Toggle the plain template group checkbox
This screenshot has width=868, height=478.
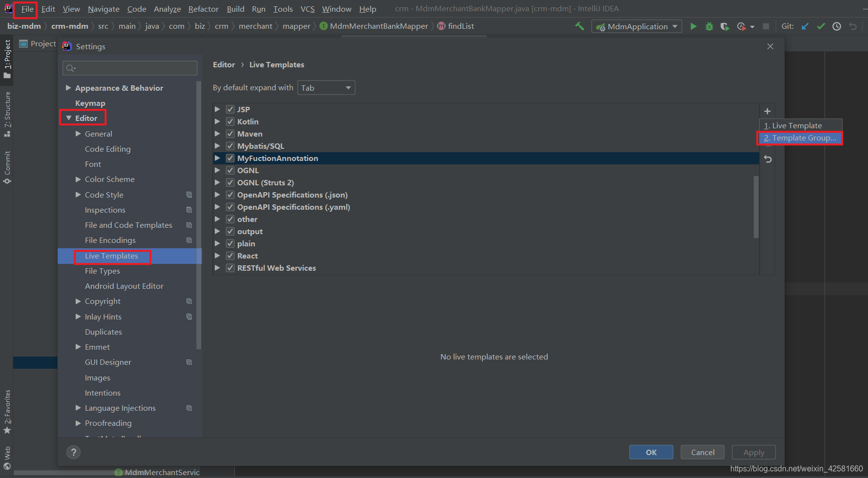click(x=230, y=243)
